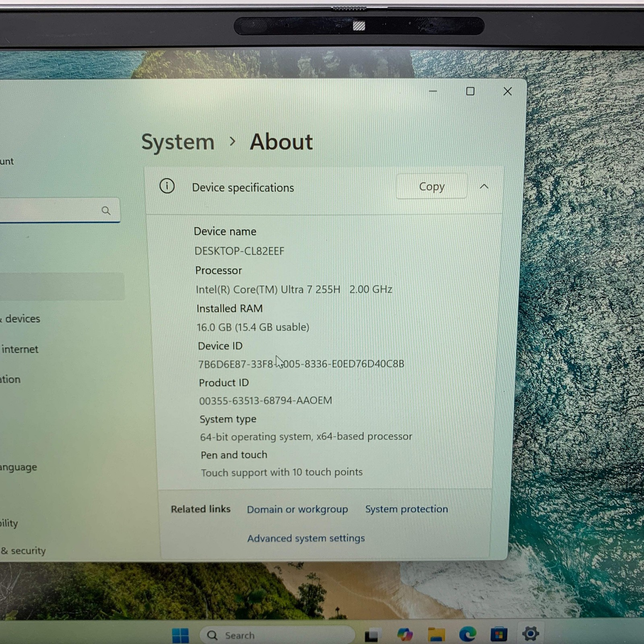Select processor value Intel(R) Core(TM) Ultra 7 255H

point(268,289)
